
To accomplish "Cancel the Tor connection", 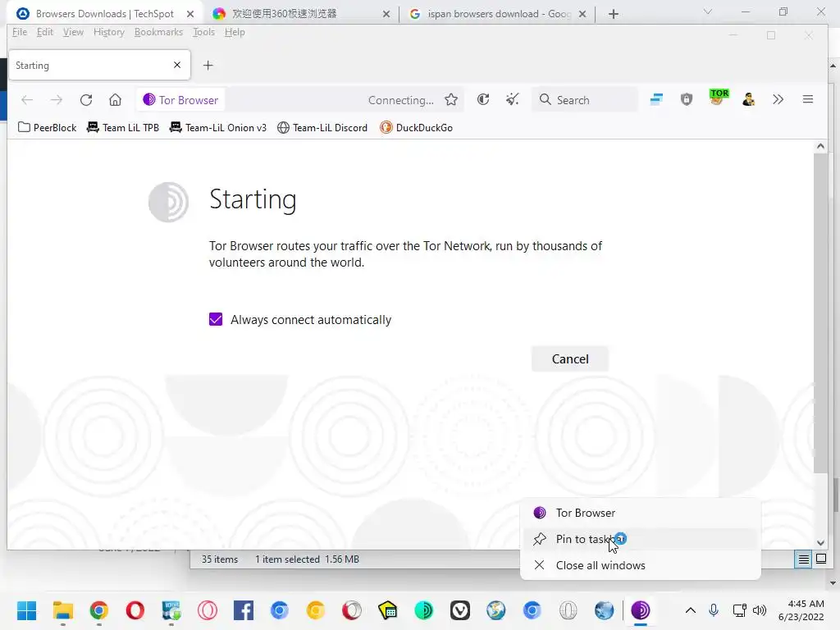I will [x=570, y=359].
